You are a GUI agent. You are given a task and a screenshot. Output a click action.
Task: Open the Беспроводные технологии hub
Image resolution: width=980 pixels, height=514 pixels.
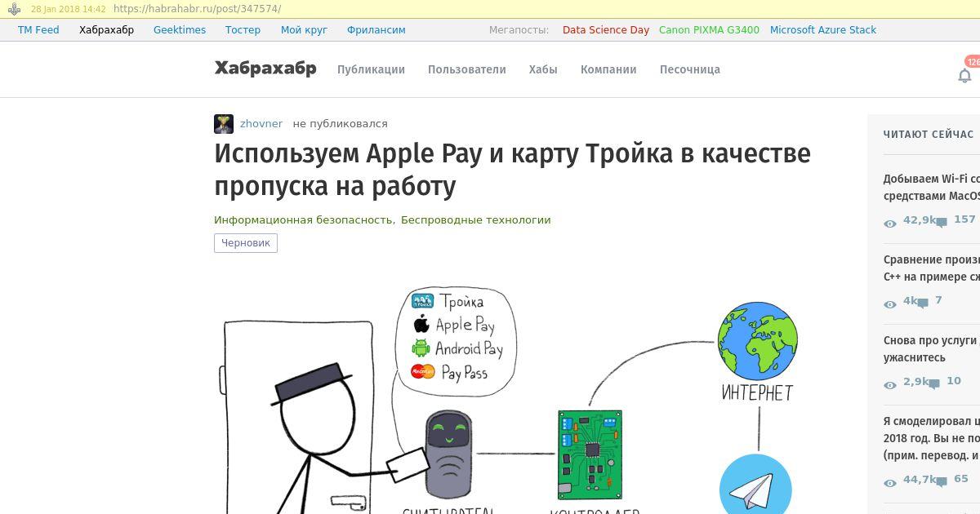[x=476, y=219]
